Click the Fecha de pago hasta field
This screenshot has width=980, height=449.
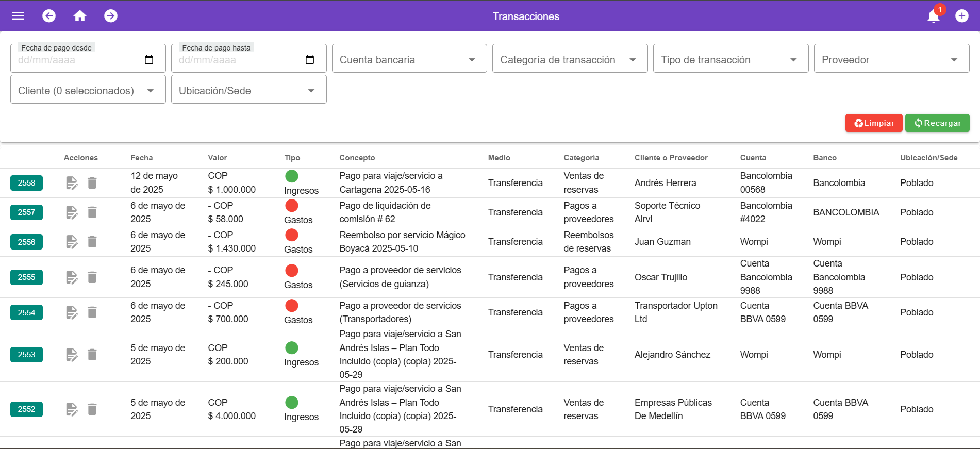(237, 60)
